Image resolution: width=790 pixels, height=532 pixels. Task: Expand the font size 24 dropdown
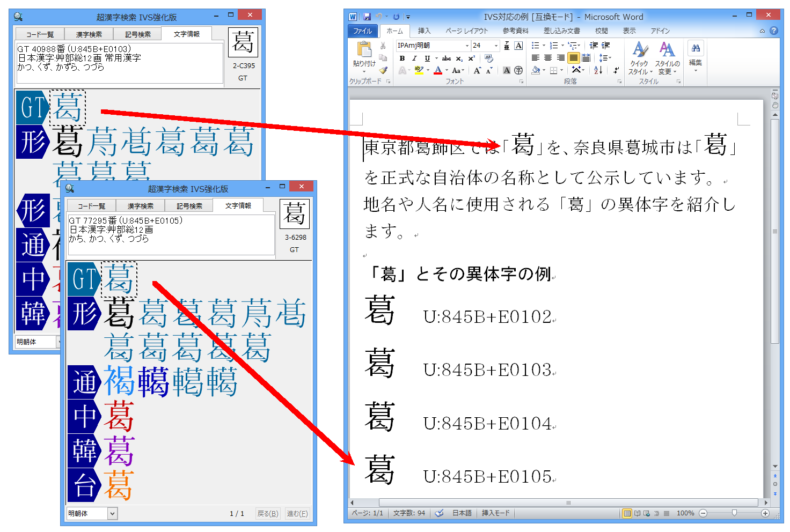click(x=496, y=46)
